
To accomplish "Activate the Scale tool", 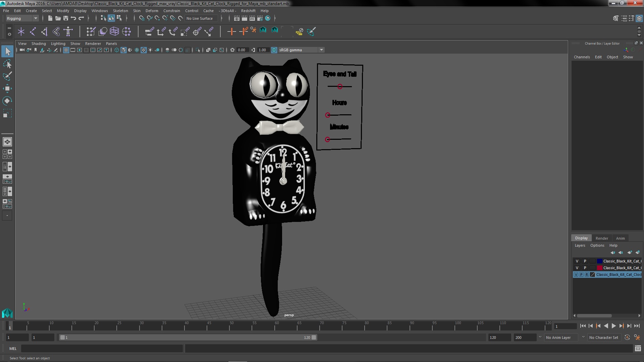I will 7,113.
